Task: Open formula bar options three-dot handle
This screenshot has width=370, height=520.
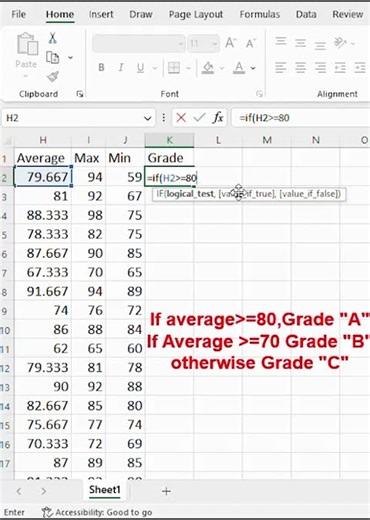Action: [x=164, y=118]
